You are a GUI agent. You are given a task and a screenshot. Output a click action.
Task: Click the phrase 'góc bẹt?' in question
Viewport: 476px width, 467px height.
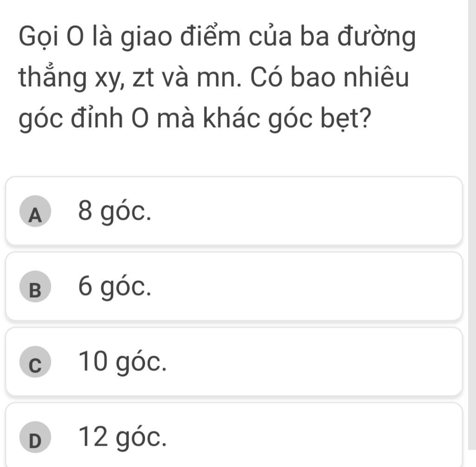(x=320, y=119)
